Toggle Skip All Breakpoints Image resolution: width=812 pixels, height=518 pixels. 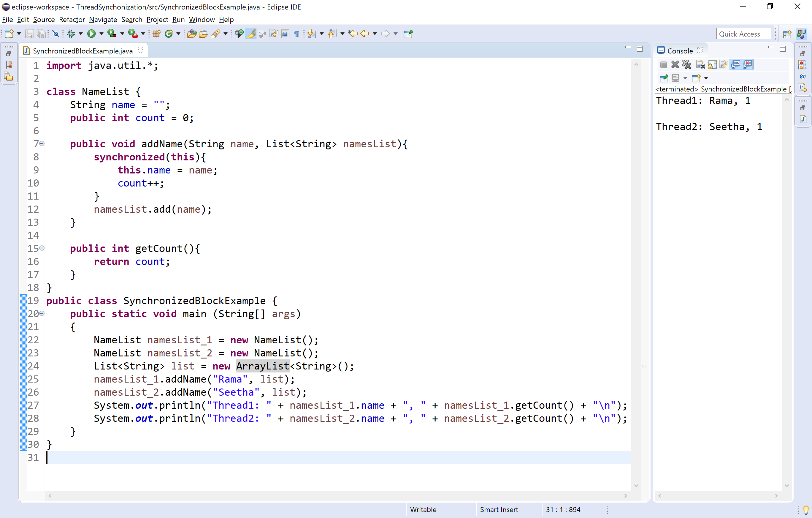56,34
